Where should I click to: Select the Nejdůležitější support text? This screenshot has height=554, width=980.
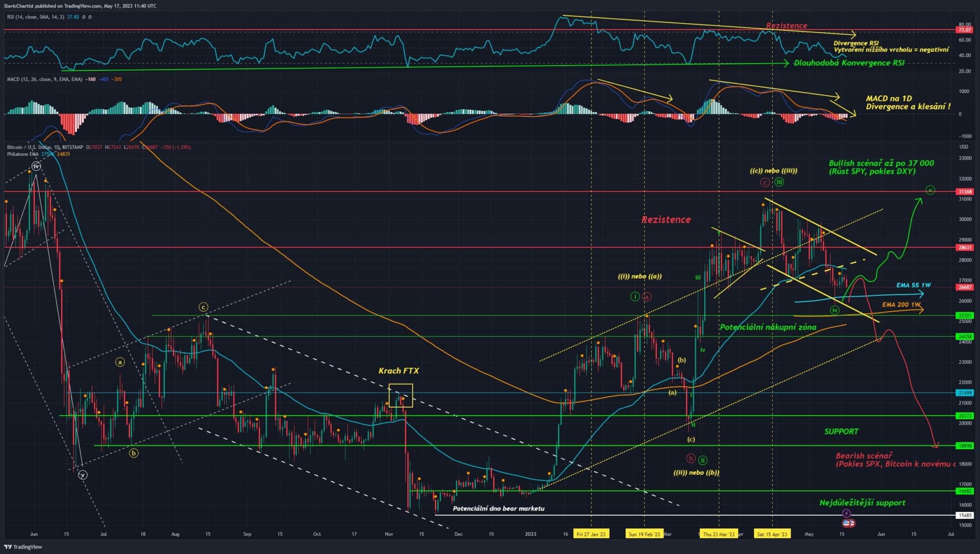pyautogui.click(x=862, y=503)
